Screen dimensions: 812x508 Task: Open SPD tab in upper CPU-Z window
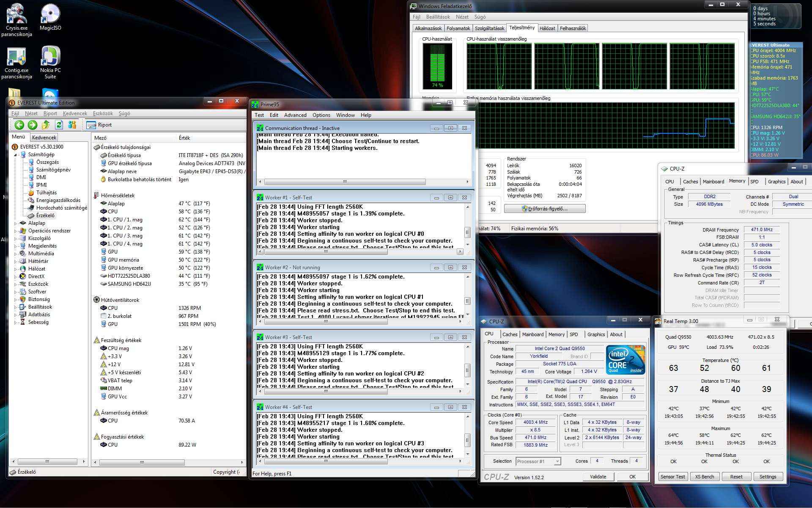754,182
